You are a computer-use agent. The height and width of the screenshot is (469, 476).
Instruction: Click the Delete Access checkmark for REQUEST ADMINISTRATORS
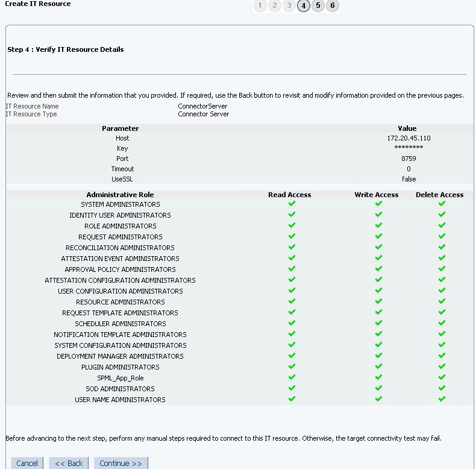(x=442, y=236)
